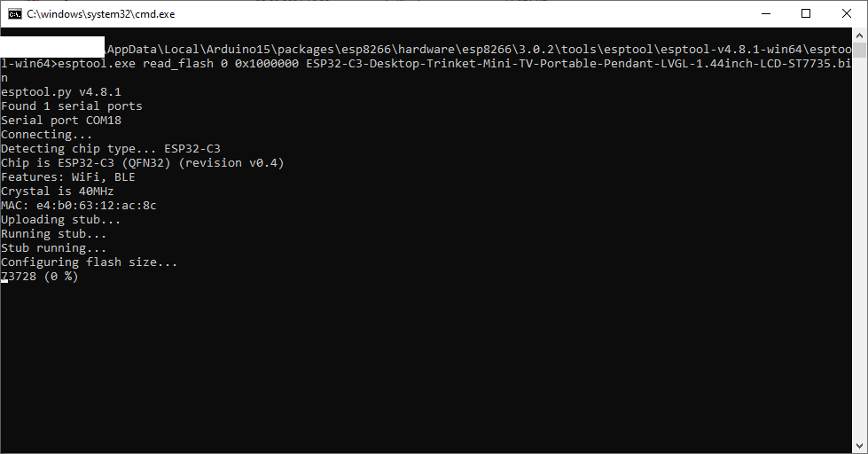Click the progress text '73728 (0 %)'
The image size is (868, 454).
[x=39, y=277]
